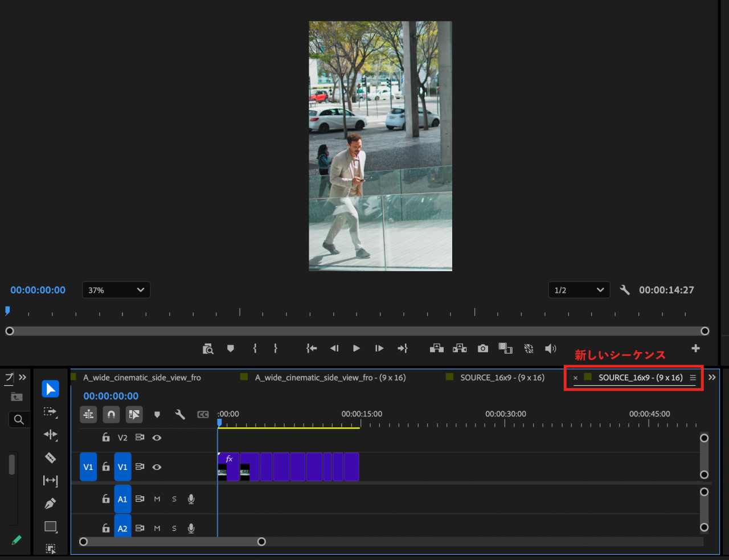Switch to the A_wide_cinematic_side_view_fro tab
The width and height of the screenshot is (729, 560).
142,377
